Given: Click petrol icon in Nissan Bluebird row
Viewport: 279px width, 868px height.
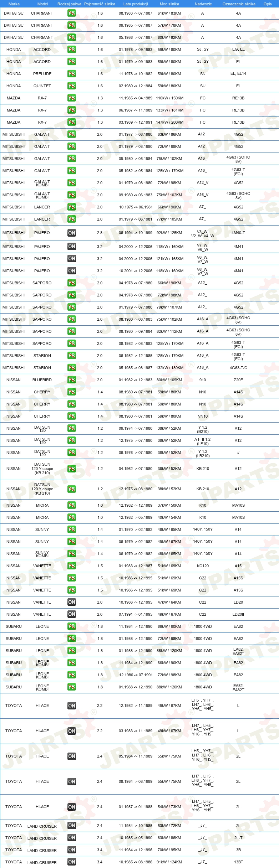Looking at the screenshot, I should (x=72, y=380).
